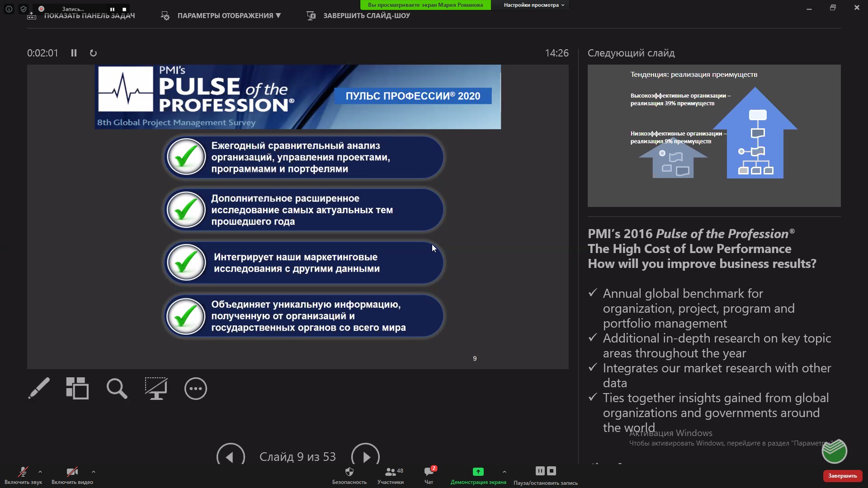The image size is (868, 488).
Task: Click Завершить слайд-шоу
Action: click(358, 16)
